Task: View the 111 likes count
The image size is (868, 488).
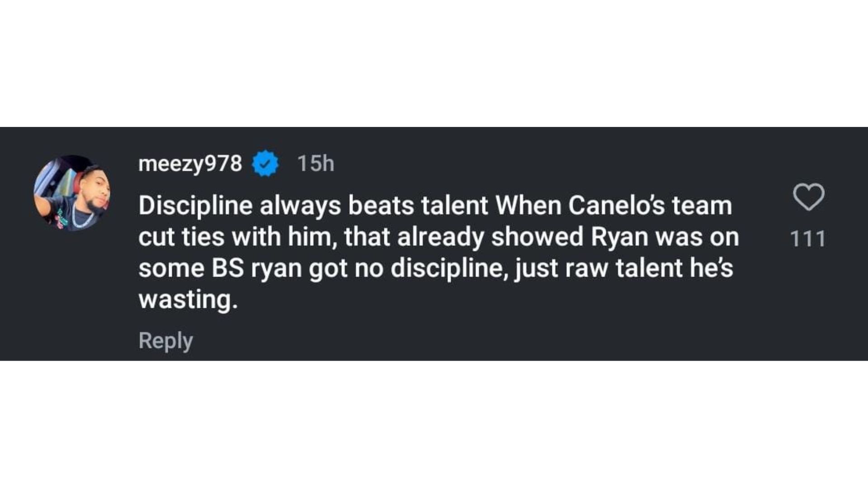Action: pos(807,239)
